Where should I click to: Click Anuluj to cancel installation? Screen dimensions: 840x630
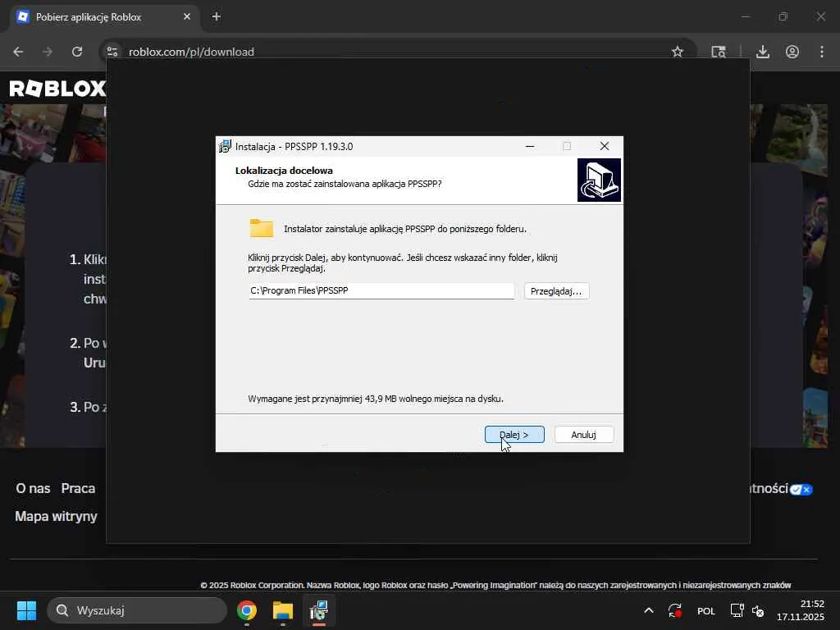(584, 435)
